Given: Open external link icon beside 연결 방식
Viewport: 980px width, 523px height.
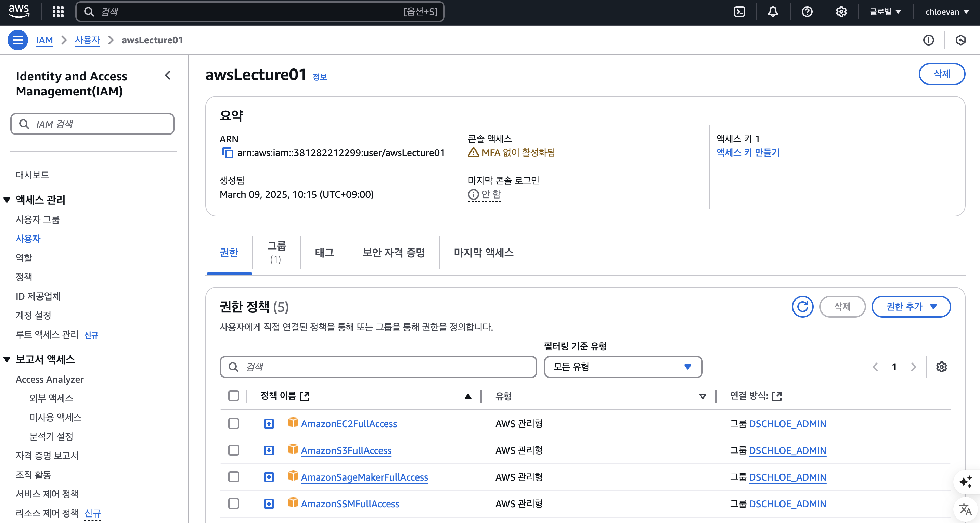Looking at the screenshot, I should 776,396.
